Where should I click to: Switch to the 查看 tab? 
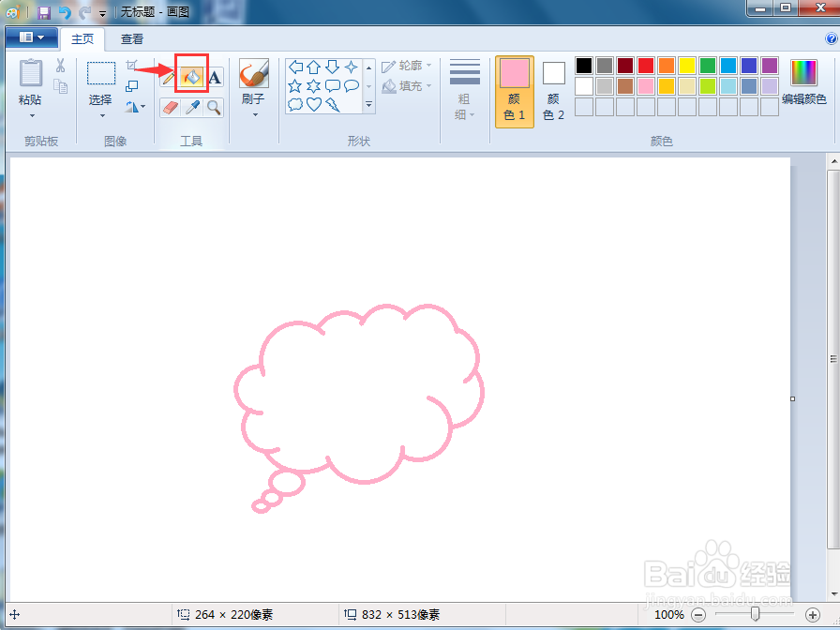click(x=132, y=39)
